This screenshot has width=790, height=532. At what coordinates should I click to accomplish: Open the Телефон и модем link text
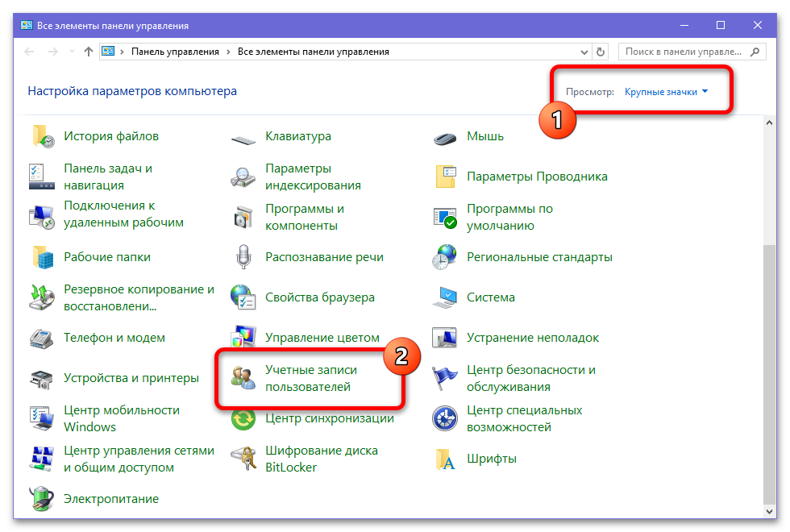(x=114, y=338)
